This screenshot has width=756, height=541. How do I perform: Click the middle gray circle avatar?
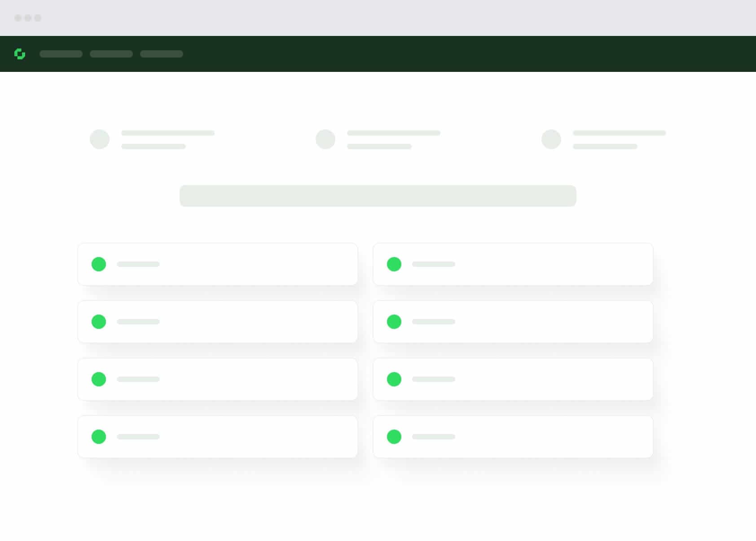(x=325, y=139)
